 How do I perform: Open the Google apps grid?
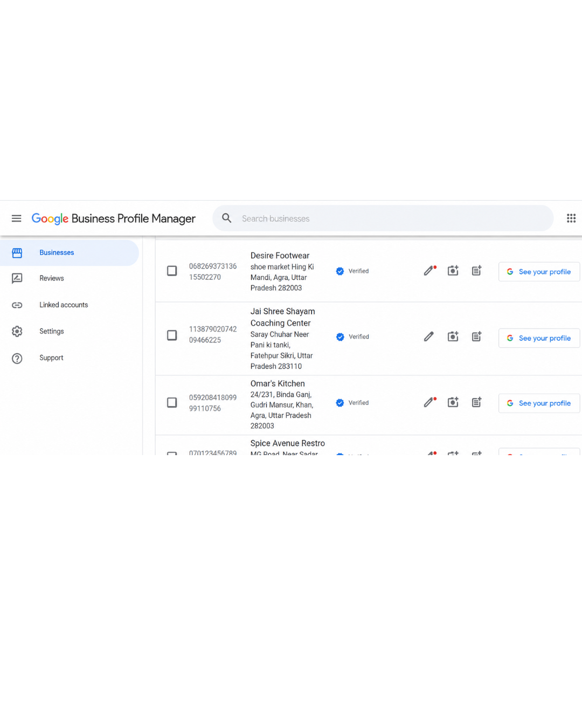coord(571,218)
